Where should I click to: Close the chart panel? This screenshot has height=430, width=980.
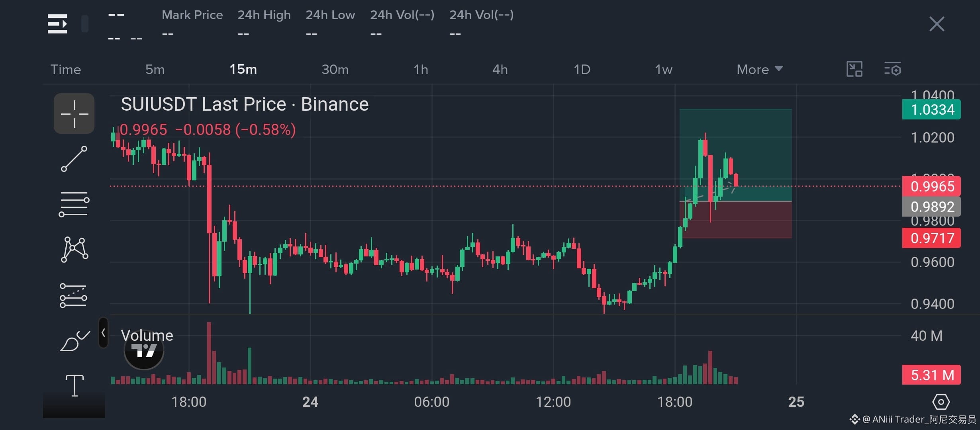tap(937, 24)
